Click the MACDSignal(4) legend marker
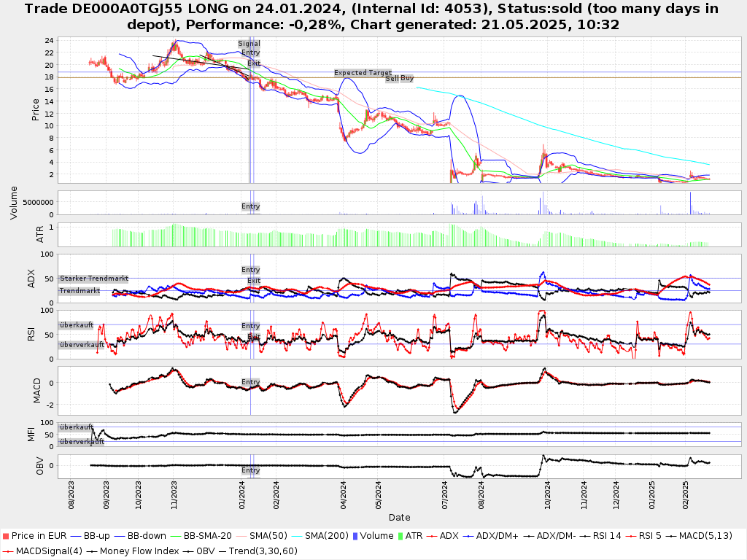 tap(7, 551)
